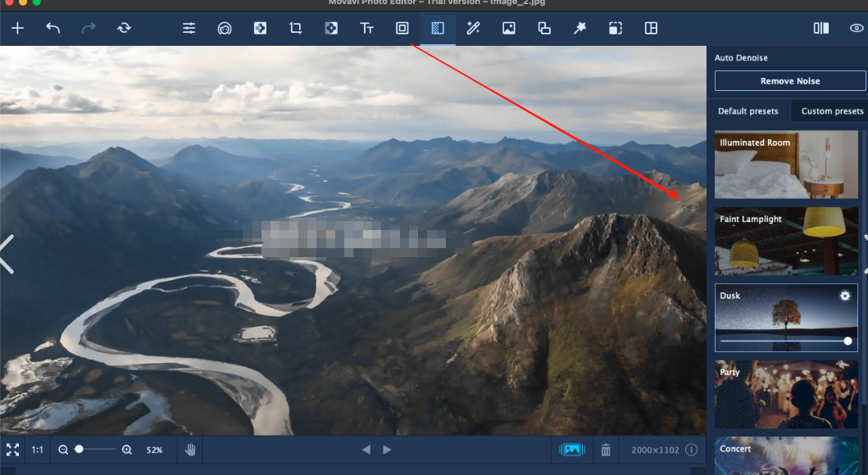Click the 52% zoom percentage value

[154, 450]
